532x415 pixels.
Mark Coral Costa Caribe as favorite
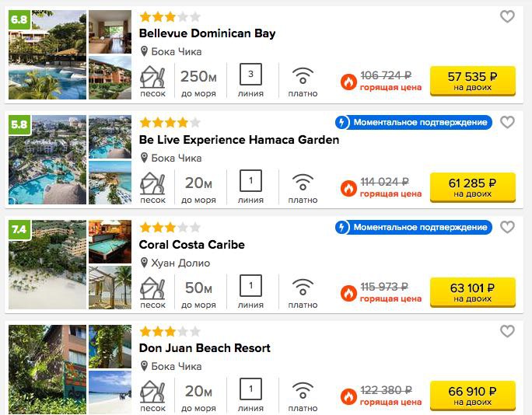(507, 227)
